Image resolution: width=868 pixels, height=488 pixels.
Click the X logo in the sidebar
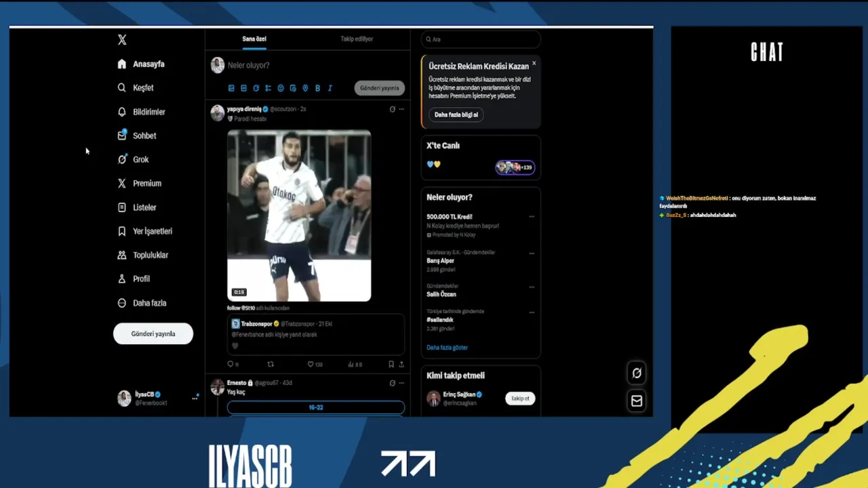point(122,40)
